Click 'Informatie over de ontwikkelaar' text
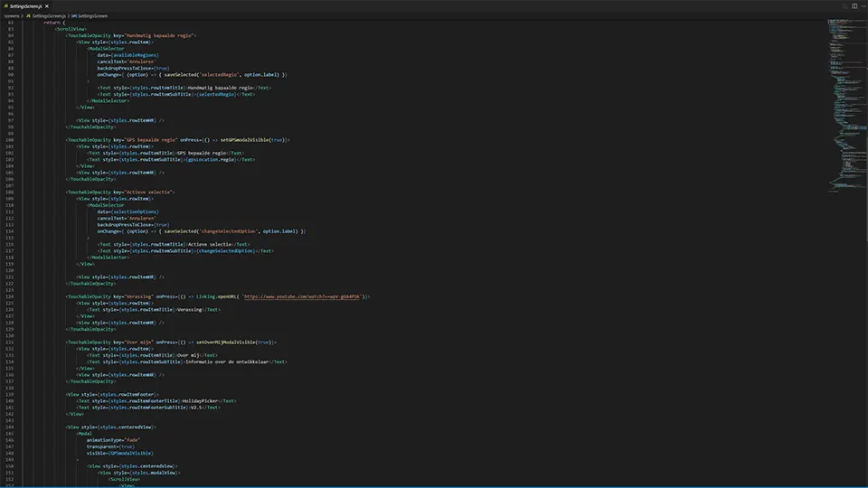868x488 pixels. pyautogui.click(x=227, y=361)
